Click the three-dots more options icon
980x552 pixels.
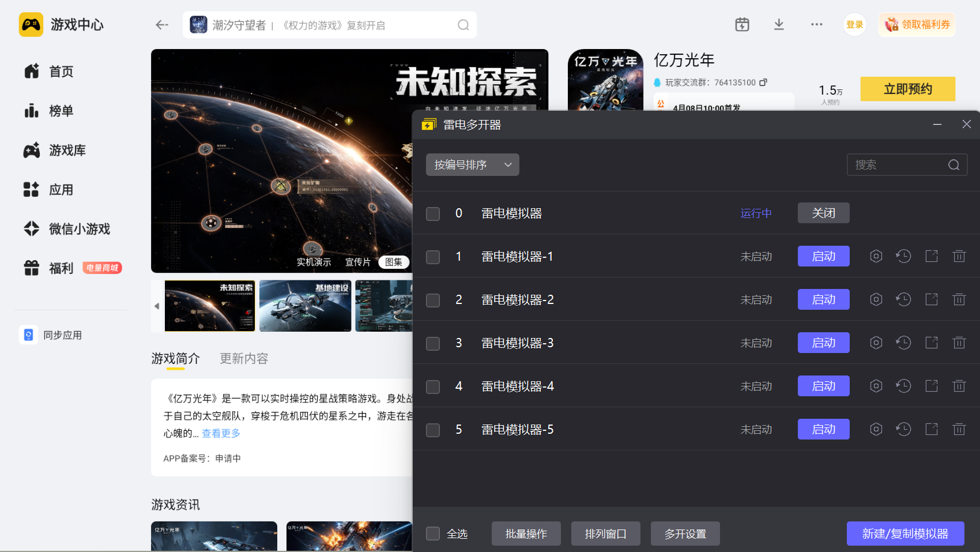(816, 25)
